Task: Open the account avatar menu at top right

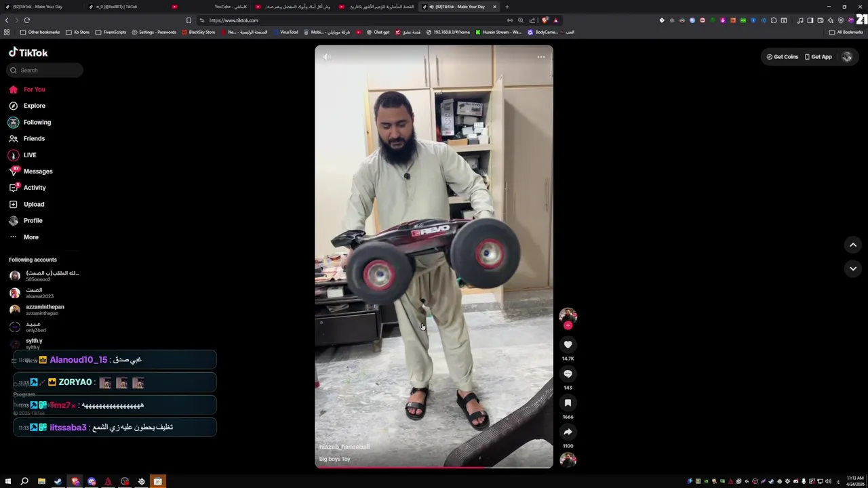Action: [x=847, y=57]
